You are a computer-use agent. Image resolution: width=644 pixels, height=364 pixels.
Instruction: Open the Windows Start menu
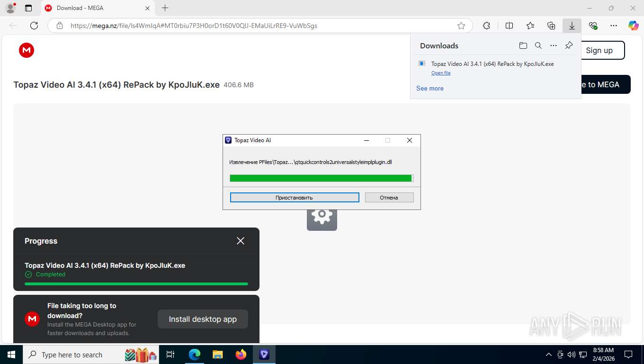pyautogui.click(x=11, y=355)
